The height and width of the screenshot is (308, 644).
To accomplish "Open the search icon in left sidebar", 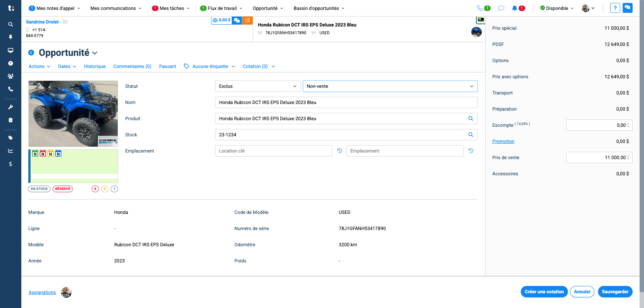I will (11, 24).
